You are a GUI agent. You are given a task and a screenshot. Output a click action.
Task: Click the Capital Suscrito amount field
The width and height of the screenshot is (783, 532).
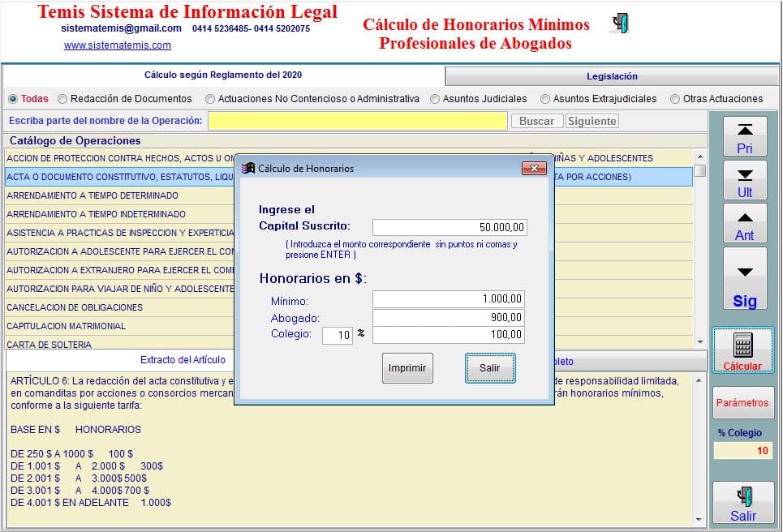(x=450, y=227)
